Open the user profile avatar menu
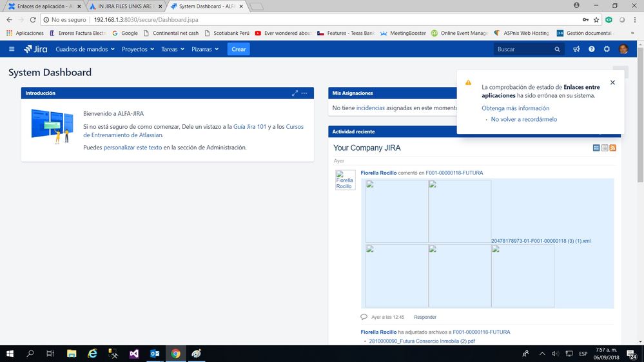 623,49
